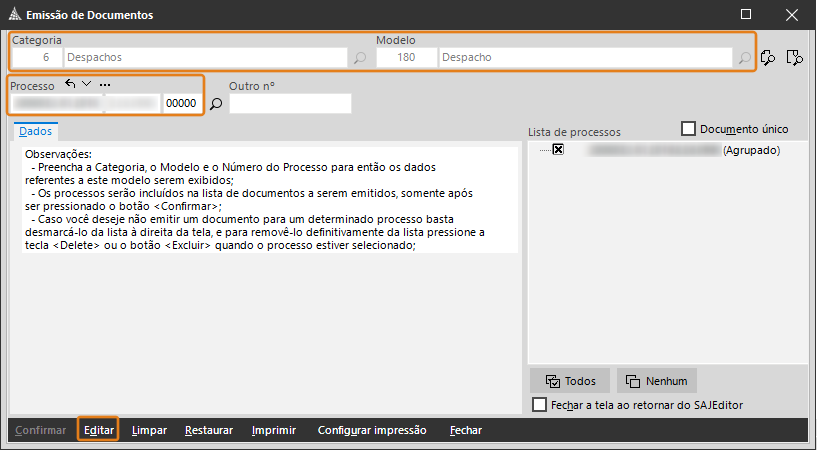Click the Categoria code field showing 6
The image size is (817, 450).
pyautogui.click(x=37, y=57)
